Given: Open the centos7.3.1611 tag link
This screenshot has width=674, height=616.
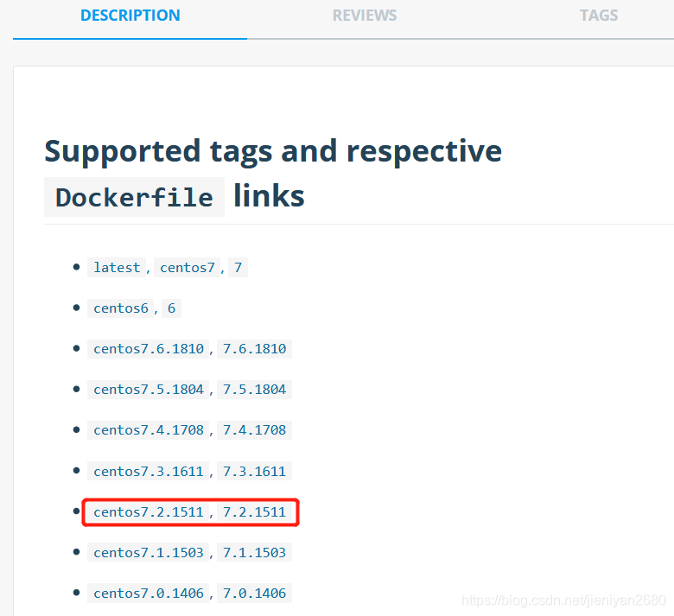Looking at the screenshot, I should [149, 471].
